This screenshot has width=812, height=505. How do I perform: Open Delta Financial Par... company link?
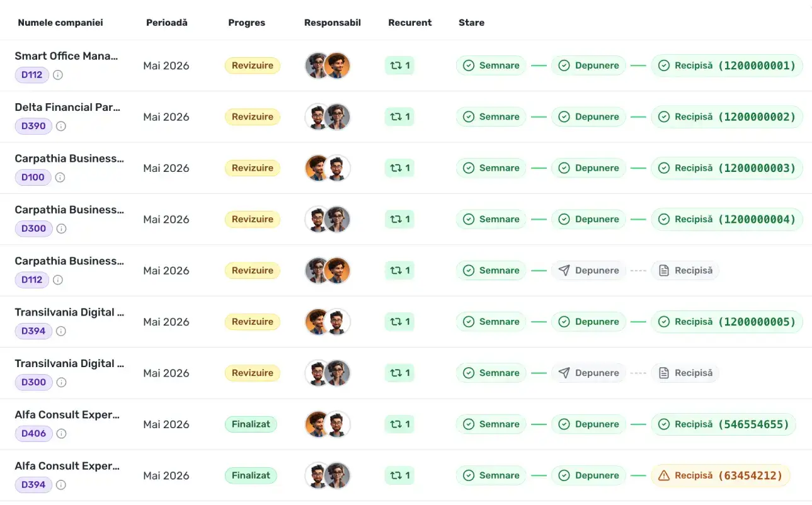[x=67, y=107]
